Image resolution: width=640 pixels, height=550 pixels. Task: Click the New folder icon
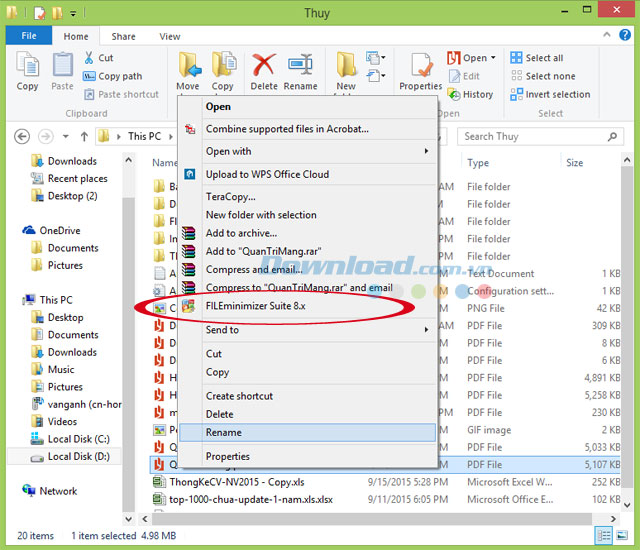[346, 64]
